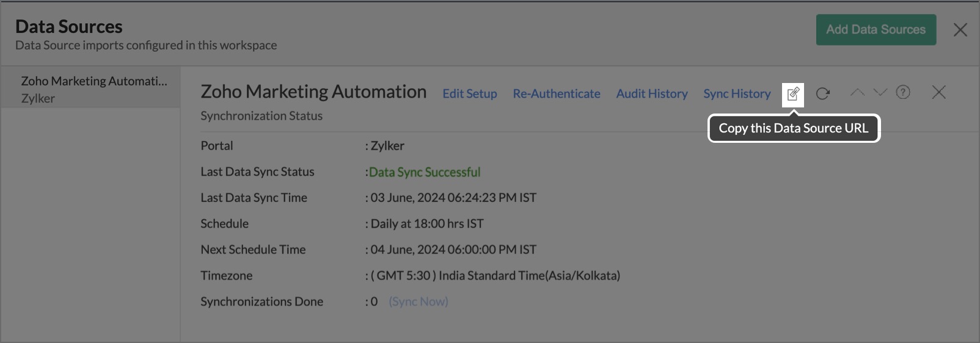Click the refresh data source icon
Image resolution: width=980 pixels, height=343 pixels.
coord(823,93)
